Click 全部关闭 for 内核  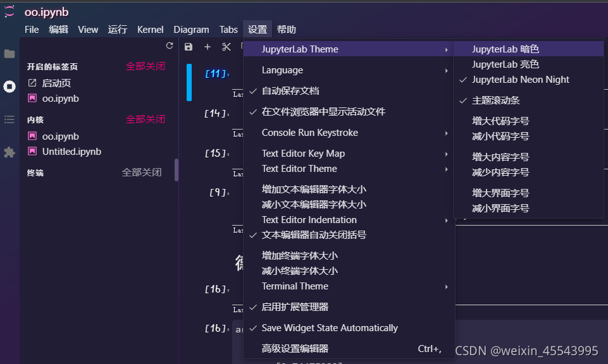point(146,119)
